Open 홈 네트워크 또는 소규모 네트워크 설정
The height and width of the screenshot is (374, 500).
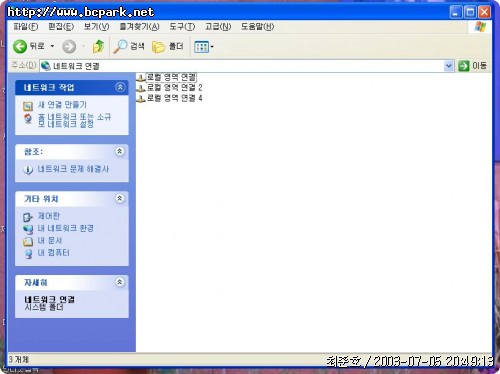point(74,120)
